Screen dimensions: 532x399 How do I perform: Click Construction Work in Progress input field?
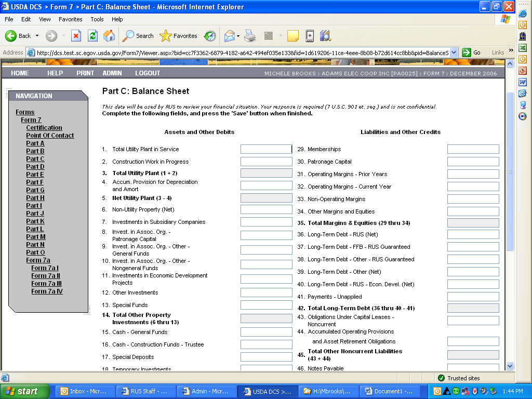(x=267, y=162)
